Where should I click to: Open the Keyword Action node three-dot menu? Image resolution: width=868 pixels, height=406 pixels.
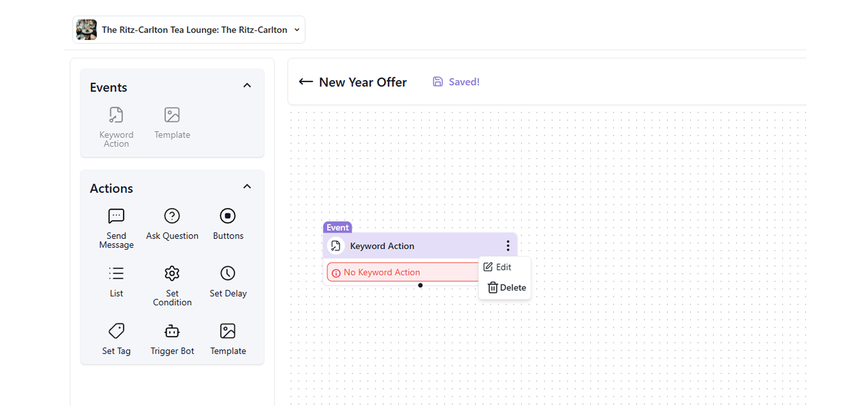[508, 246]
